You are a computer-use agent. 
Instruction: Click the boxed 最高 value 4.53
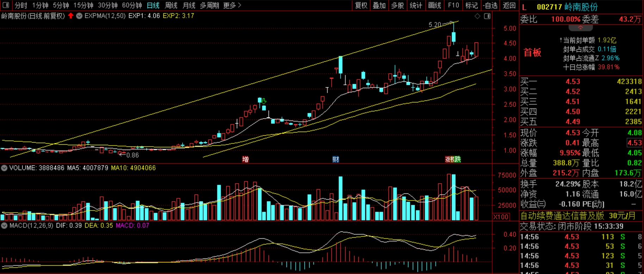634,143
